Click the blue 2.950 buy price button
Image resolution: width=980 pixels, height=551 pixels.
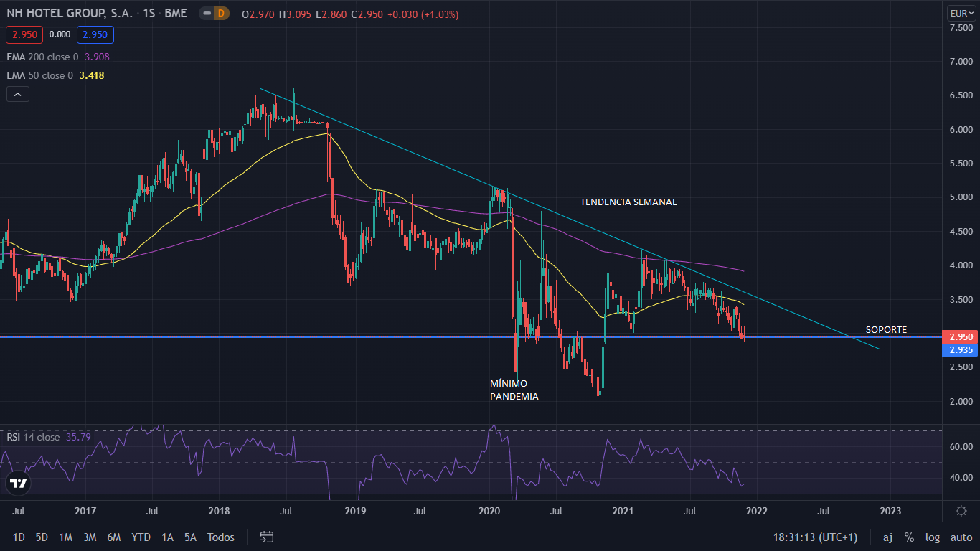[96, 34]
